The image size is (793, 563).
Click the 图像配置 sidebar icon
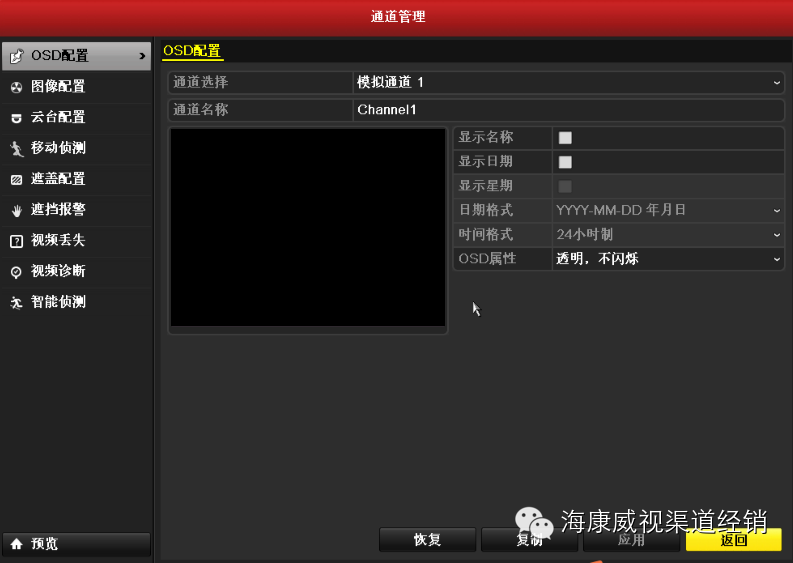[x=16, y=87]
